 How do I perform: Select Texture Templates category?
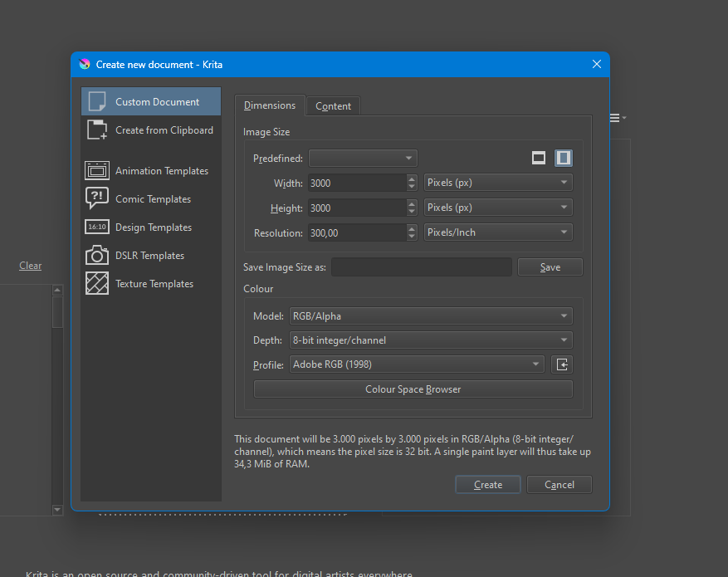[154, 284]
